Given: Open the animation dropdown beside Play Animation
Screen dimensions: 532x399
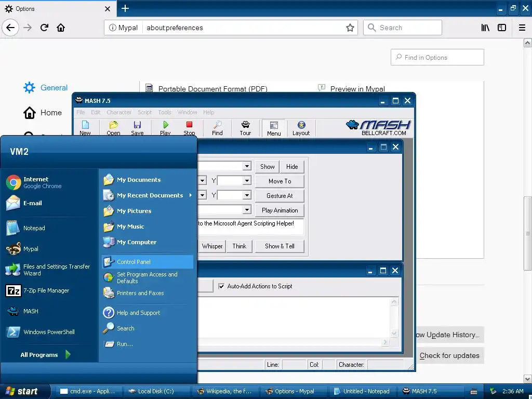Looking at the screenshot, I should (247, 210).
